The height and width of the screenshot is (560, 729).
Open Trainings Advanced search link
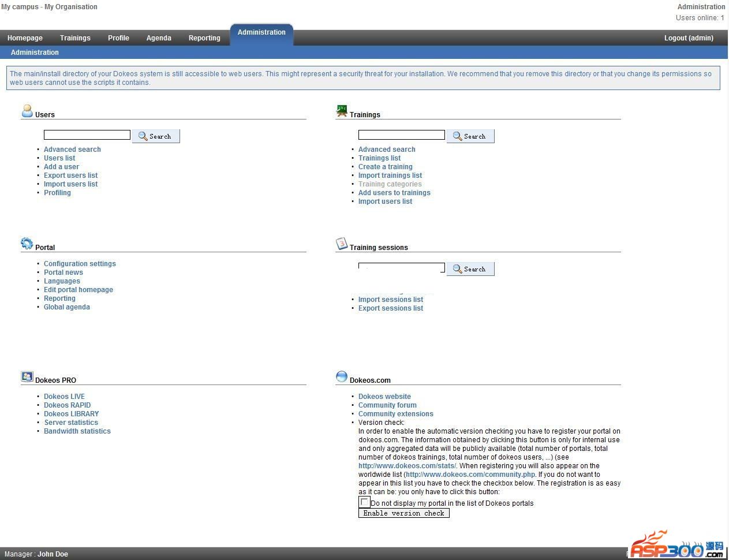(x=387, y=150)
